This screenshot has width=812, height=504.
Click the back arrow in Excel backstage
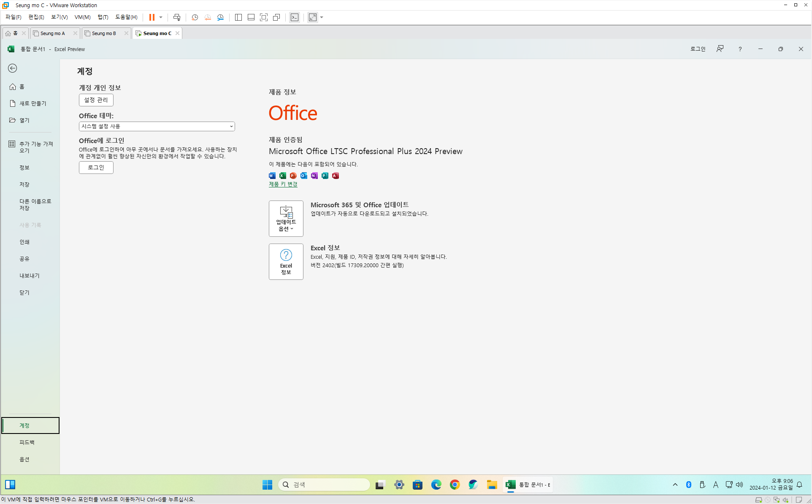click(x=13, y=68)
